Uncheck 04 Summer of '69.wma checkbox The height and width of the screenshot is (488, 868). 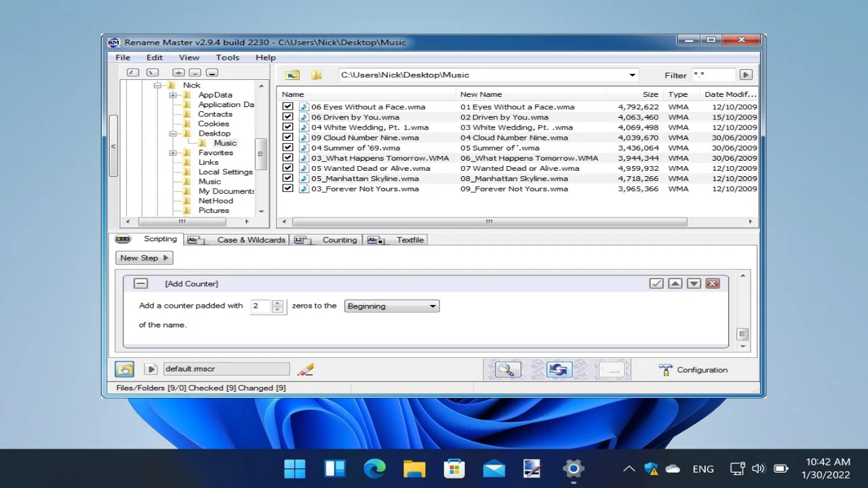point(288,147)
